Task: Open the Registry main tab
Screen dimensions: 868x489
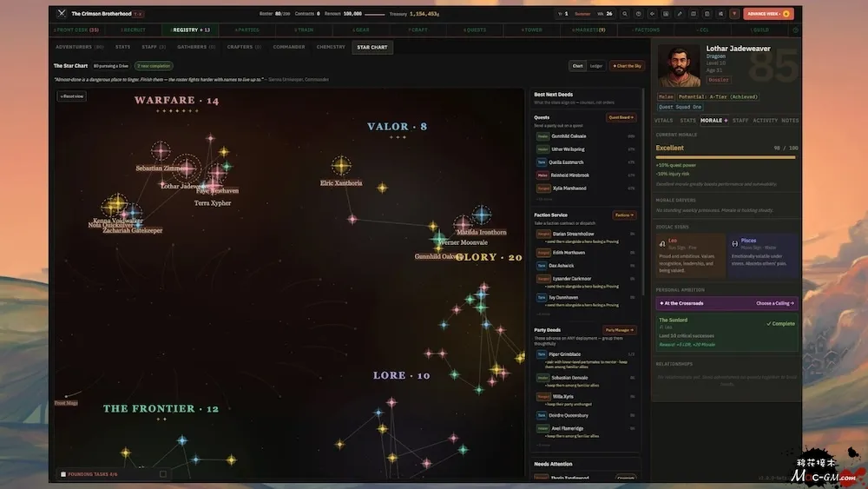Action: 190,30
